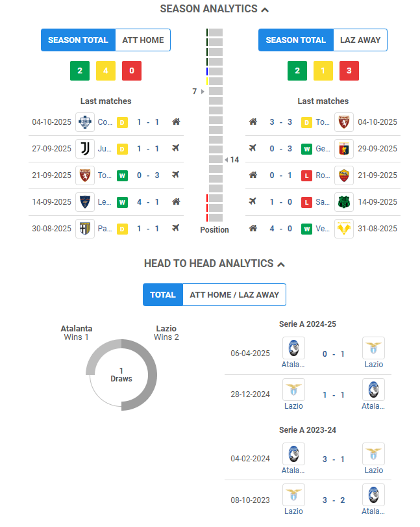Click Lazio crest in 08-10-2023 match
Image resolution: width=420 pixels, height=527 pixels.
coord(294,495)
